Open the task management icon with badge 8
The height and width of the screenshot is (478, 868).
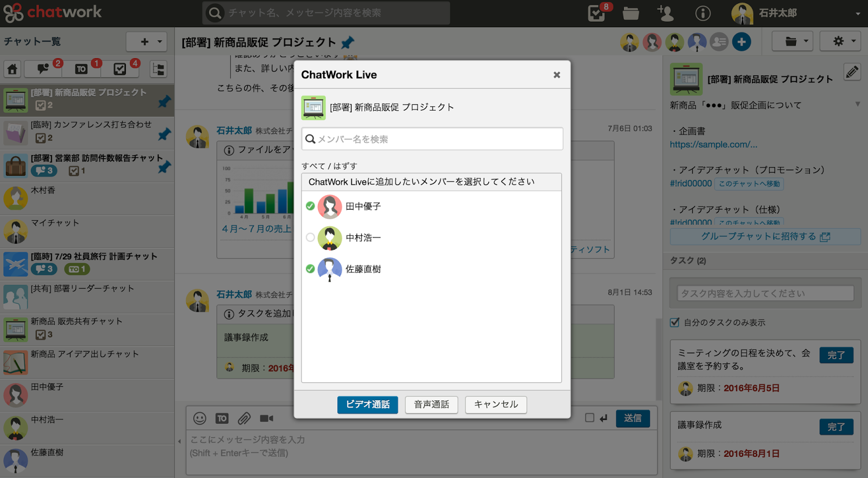[597, 13]
